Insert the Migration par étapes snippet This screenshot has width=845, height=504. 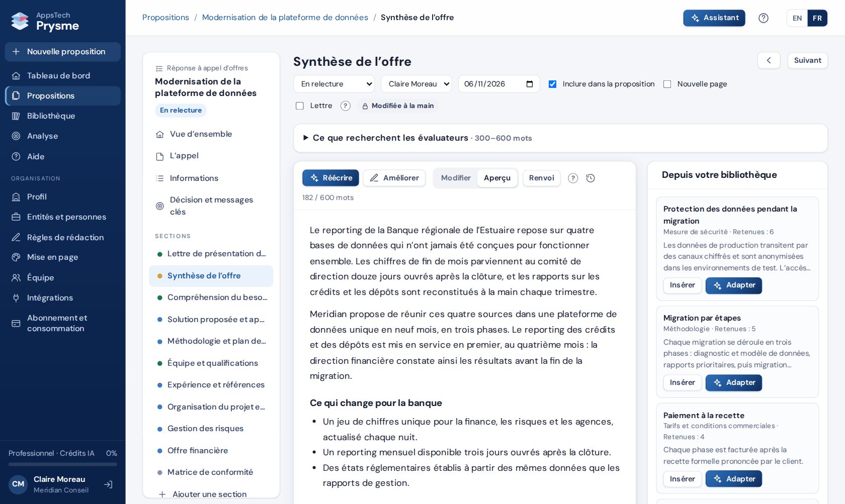point(683,383)
